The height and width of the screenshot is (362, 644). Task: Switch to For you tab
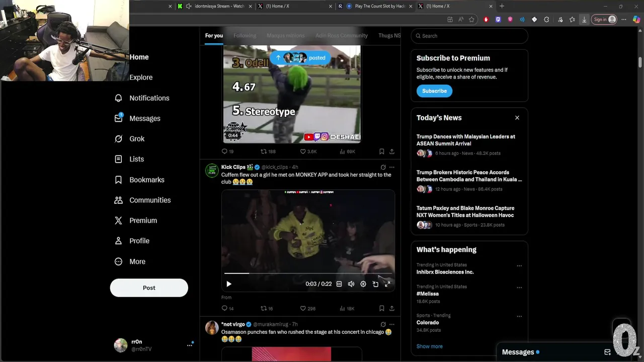pos(214,36)
